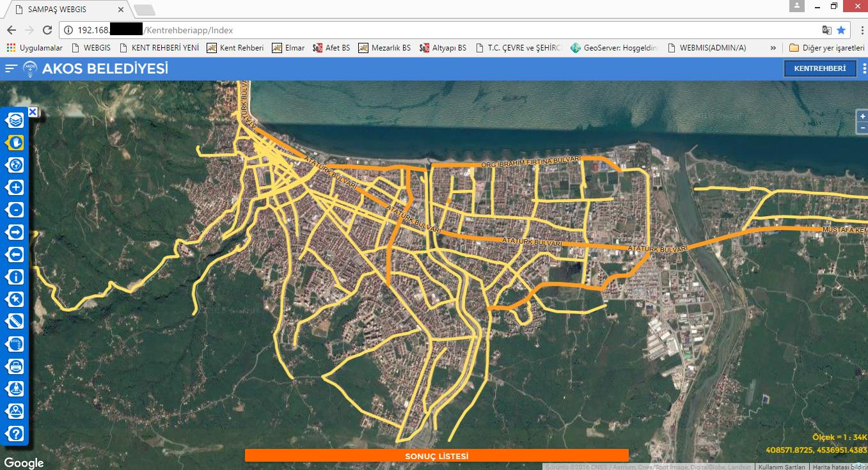
Task: Click the Kullanım Şartları link
Action: click(782, 467)
